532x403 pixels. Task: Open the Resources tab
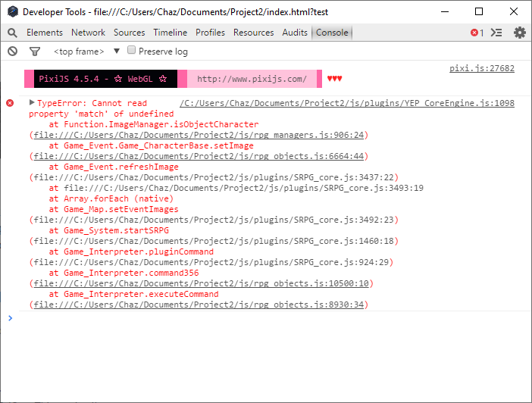coord(253,33)
